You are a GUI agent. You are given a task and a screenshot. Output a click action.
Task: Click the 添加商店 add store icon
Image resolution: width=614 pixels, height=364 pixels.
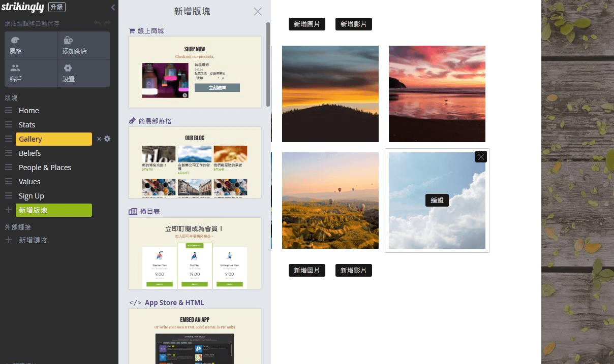pos(68,41)
